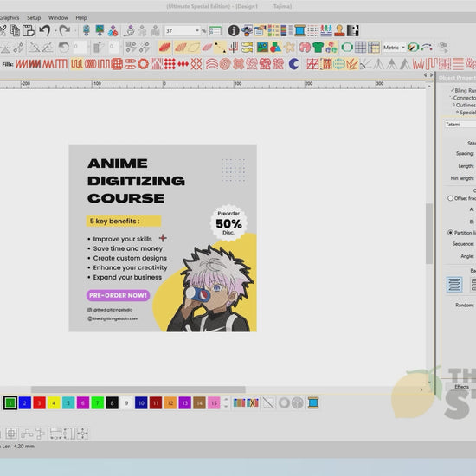Image resolution: width=476 pixels, height=476 pixels.
Task: Click the red rubber stamp icon
Action: pos(339,30)
